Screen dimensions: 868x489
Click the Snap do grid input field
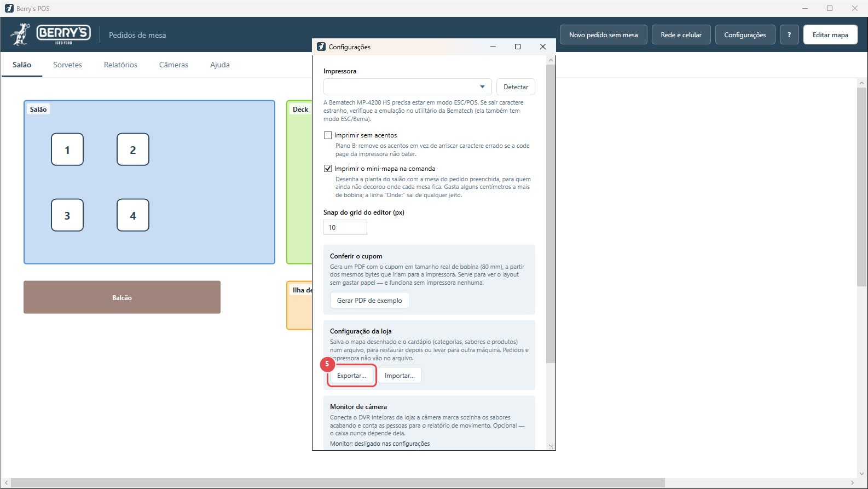click(x=345, y=227)
